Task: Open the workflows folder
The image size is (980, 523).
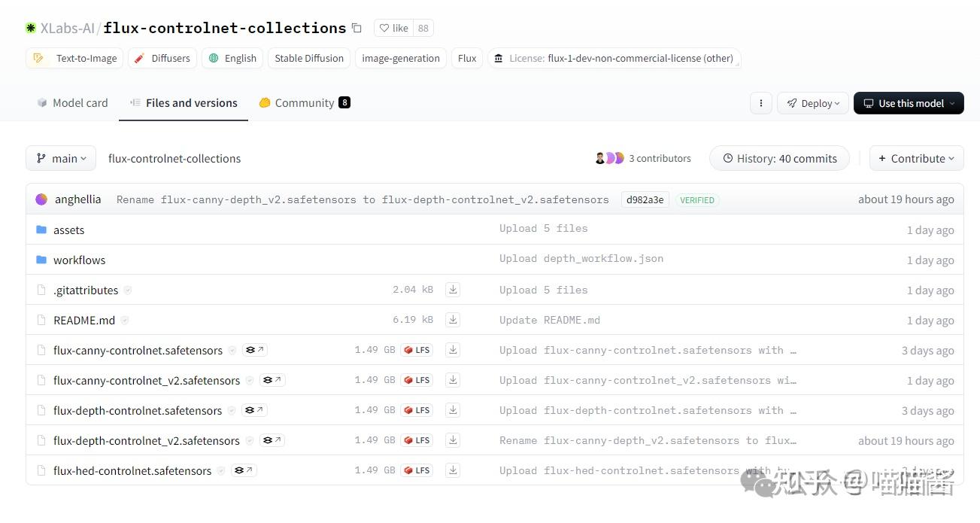Action: pos(79,260)
